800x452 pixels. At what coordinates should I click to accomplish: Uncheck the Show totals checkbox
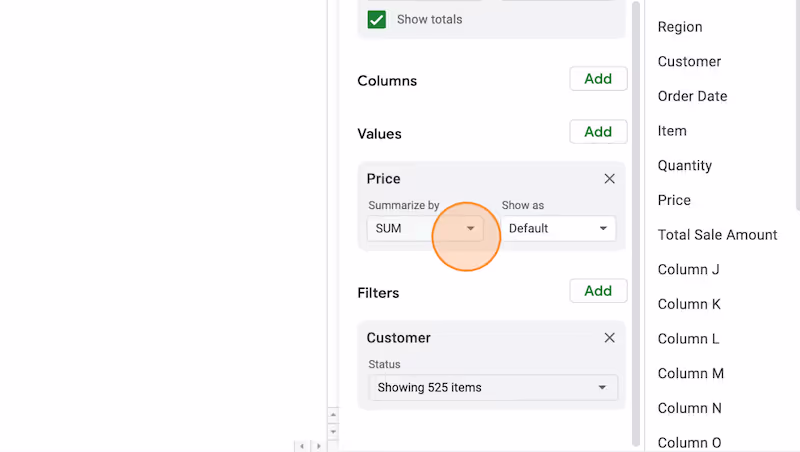(377, 19)
